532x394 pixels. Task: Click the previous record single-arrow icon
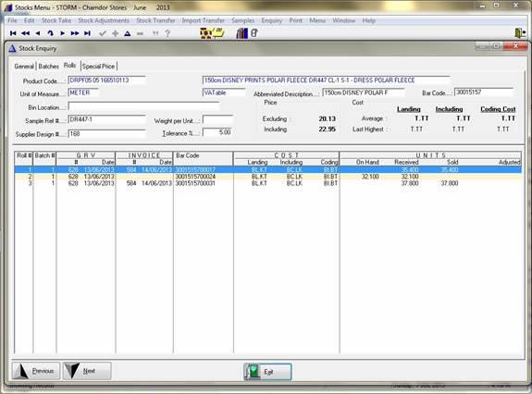pyautogui.click(x=38, y=33)
